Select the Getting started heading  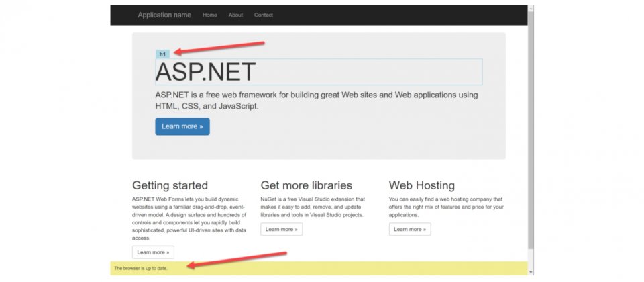[170, 185]
